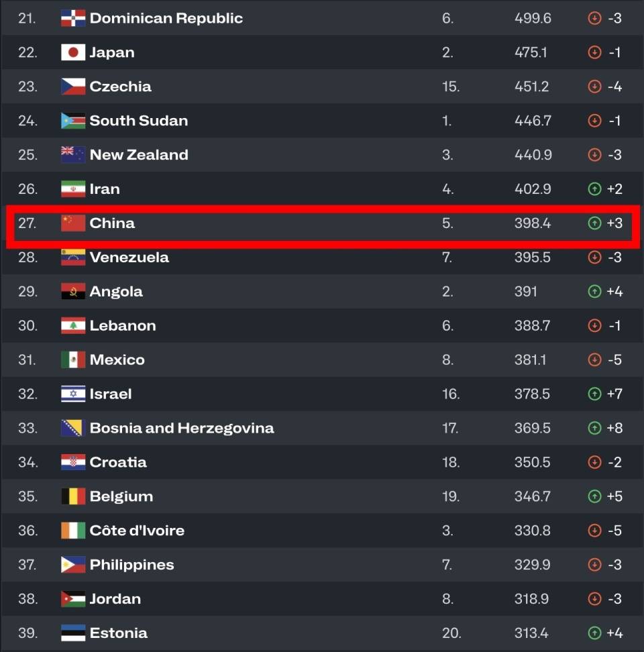Click the green up arrow beside Iran
Viewport: 644px width, 652px height.
pyautogui.click(x=594, y=189)
